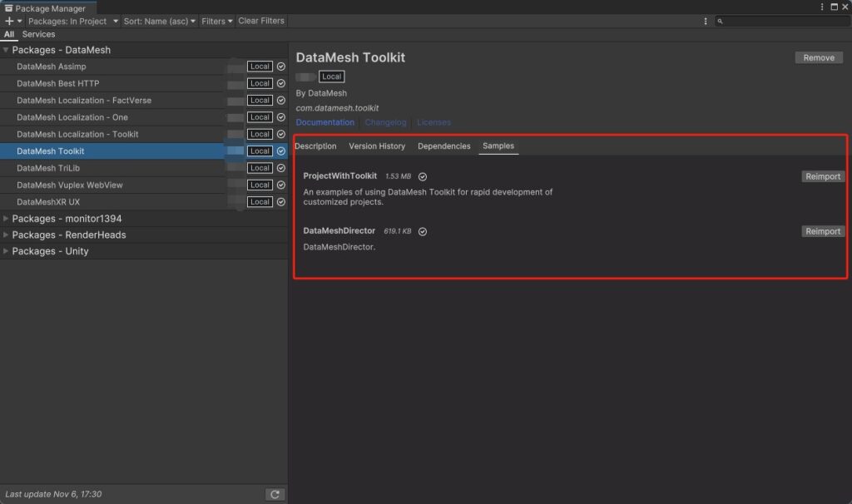Click the refresh package list icon
Image resolution: width=852 pixels, height=504 pixels.
coord(275,495)
